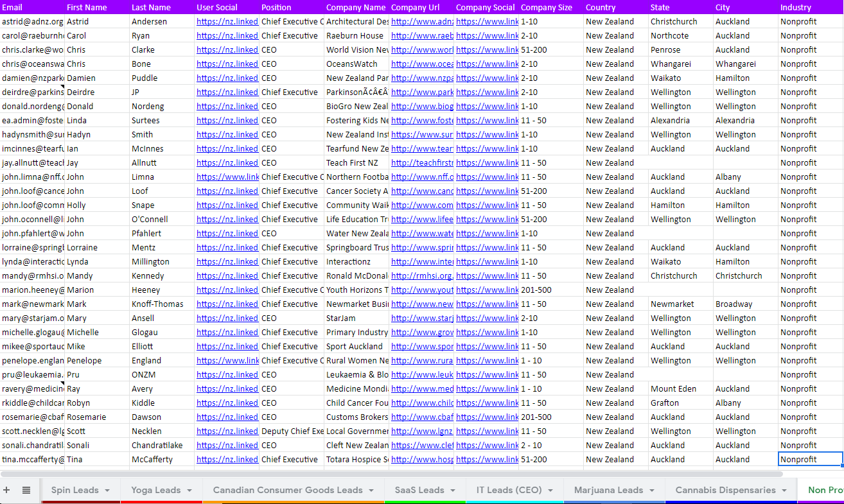Select the state cell 'Grafton'
The image size is (844, 504).
pos(681,403)
